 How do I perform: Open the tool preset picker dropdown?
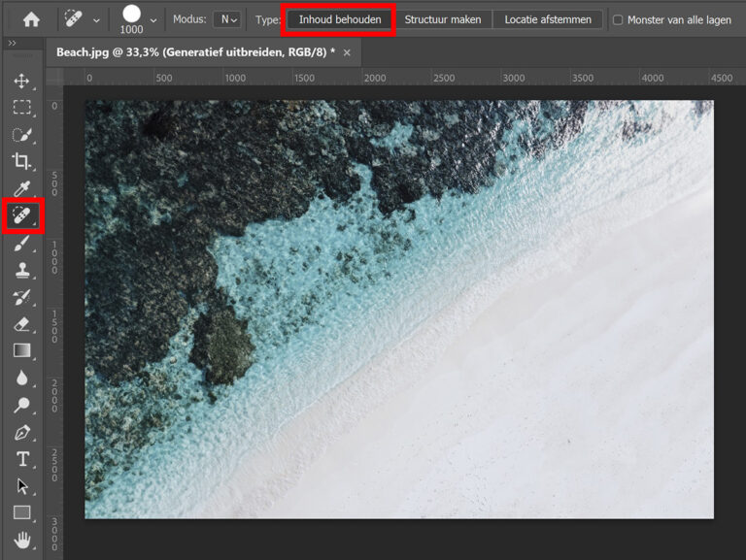point(95,19)
